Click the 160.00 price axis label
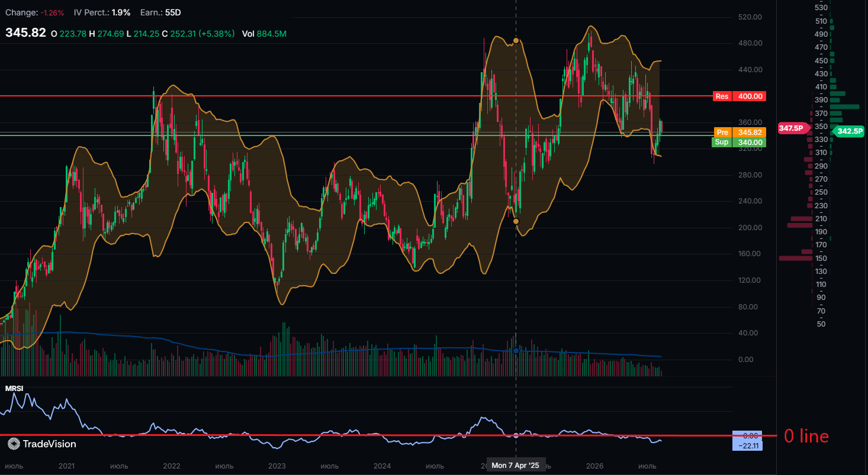 pos(749,254)
